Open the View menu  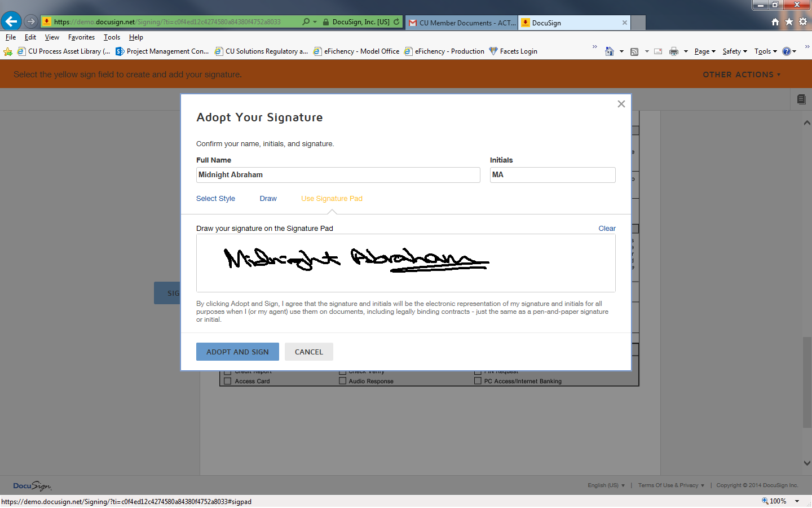52,37
